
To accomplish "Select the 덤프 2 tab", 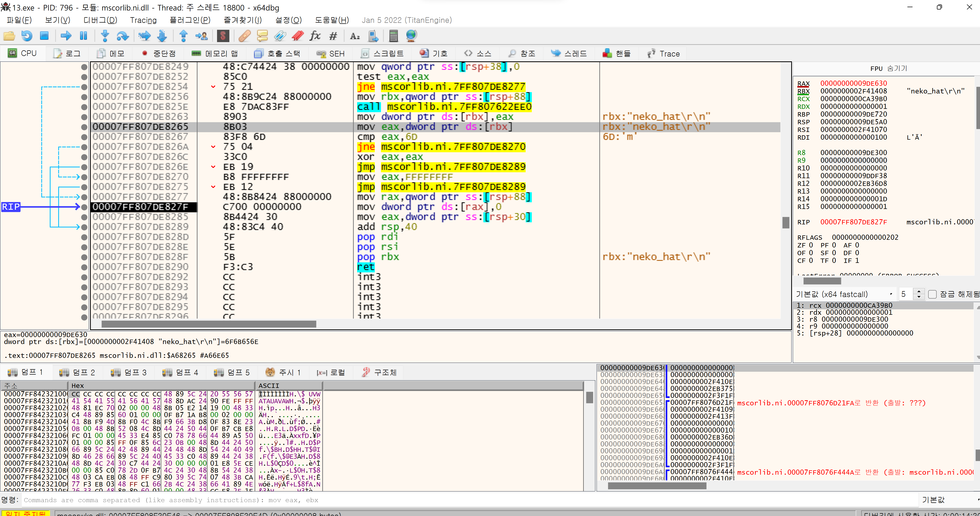I will pyautogui.click(x=78, y=372).
